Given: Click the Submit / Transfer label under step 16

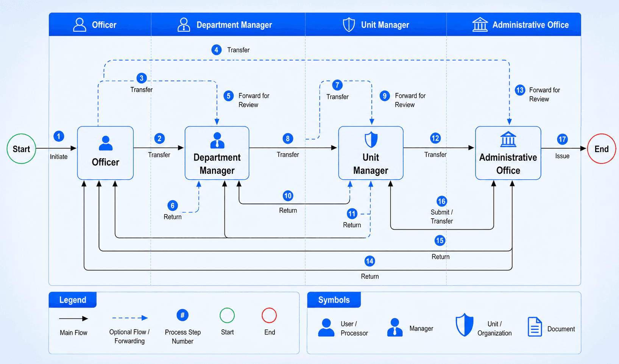Looking at the screenshot, I should click(441, 217).
